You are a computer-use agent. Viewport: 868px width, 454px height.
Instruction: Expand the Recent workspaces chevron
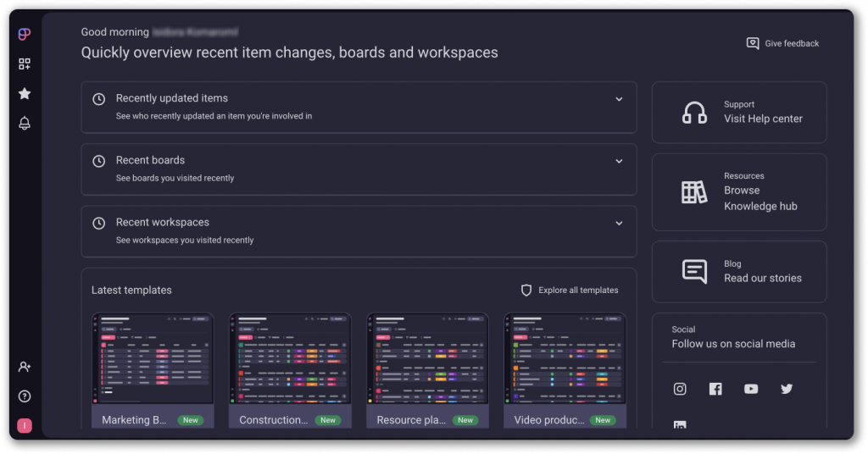[x=619, y=223]
